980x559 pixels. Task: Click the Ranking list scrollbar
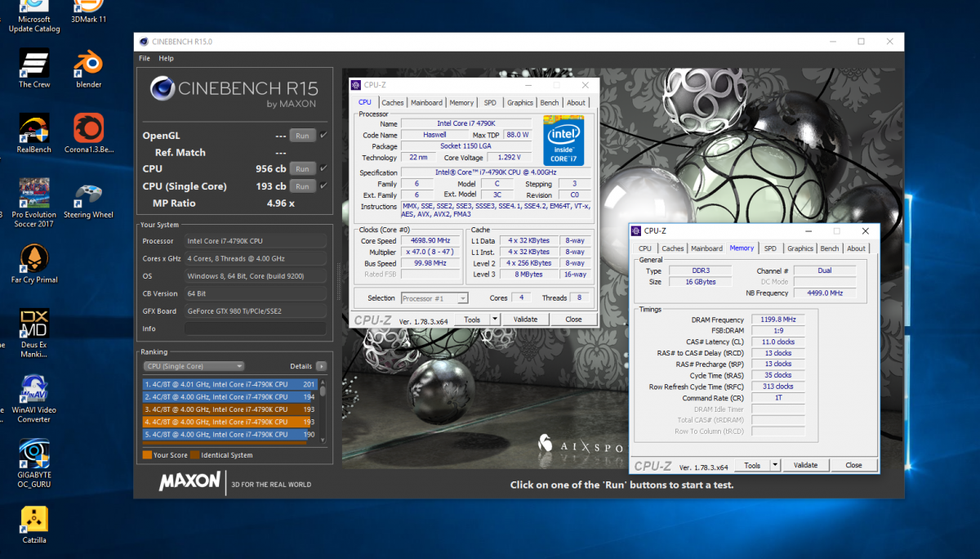pos(323,410)
